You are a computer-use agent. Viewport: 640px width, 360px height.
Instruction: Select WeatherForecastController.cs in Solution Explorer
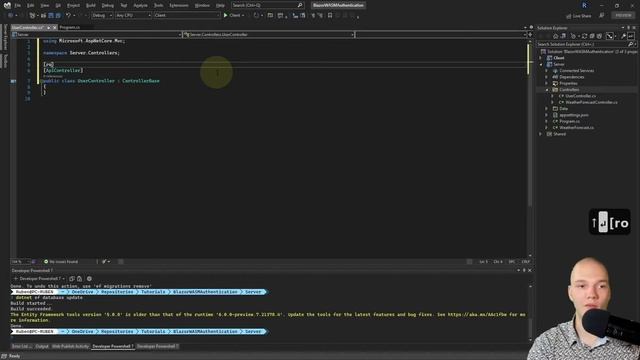[x=591, y=102]
